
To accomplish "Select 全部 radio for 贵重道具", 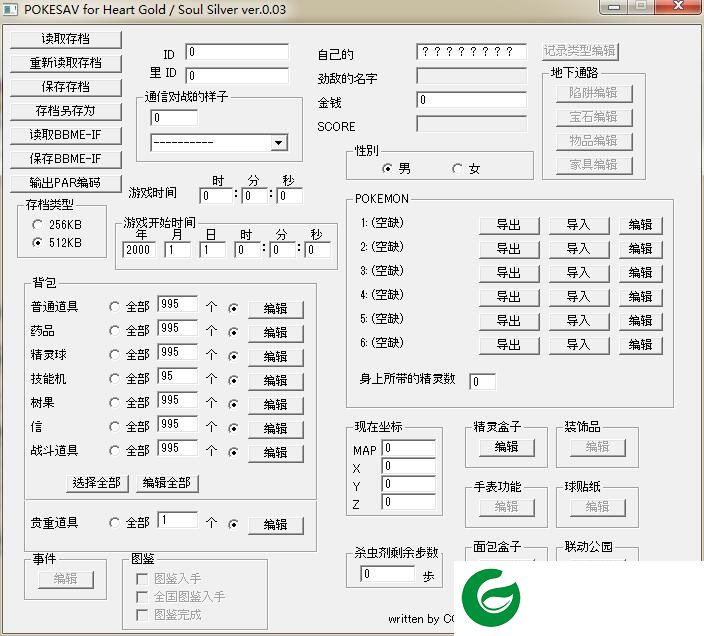I will [x=114, y=523].
